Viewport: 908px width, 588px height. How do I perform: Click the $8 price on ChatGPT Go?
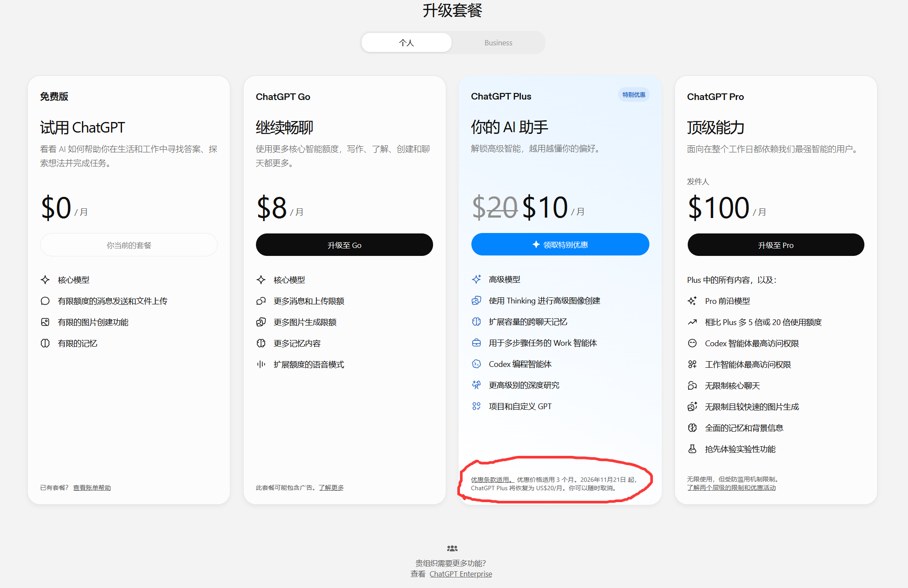pos(272,207)
